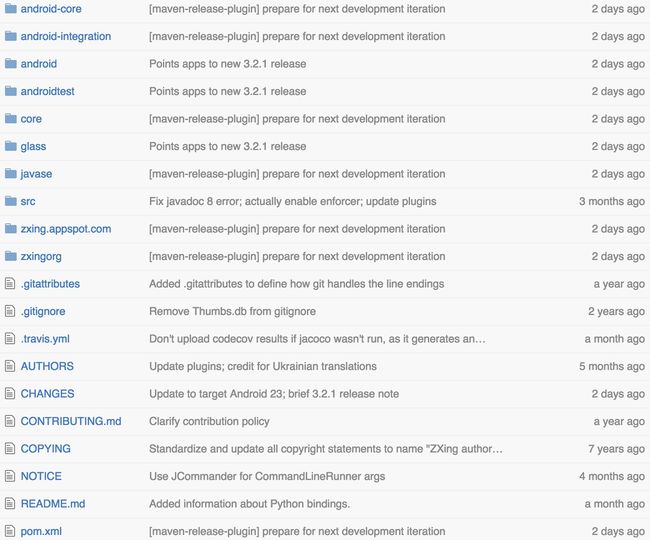Open the android-integration folder
The width and height of the screenshot is (650, 540).
click(66, 36)
